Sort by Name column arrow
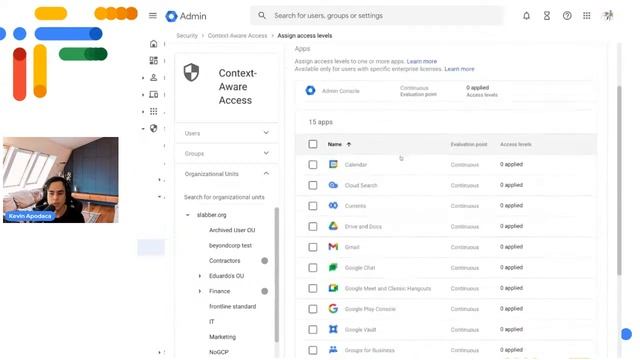Screen dimensions: 640x360 click(349, 144)
